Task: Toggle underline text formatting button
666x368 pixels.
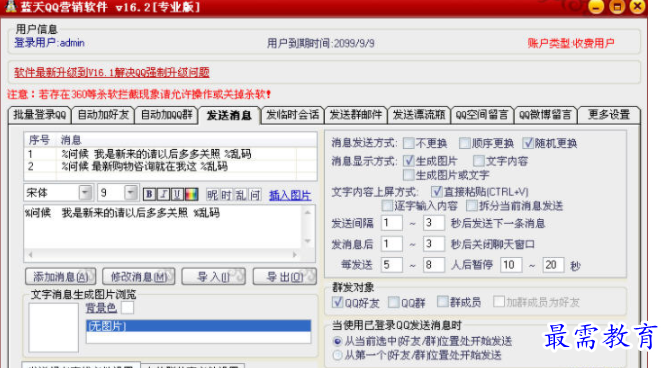Action: 177,194
